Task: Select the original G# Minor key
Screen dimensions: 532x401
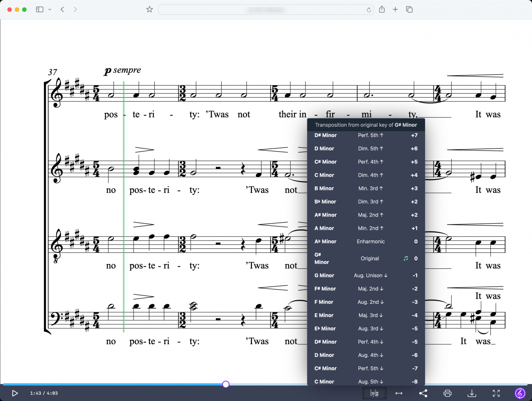Action: 366,259
